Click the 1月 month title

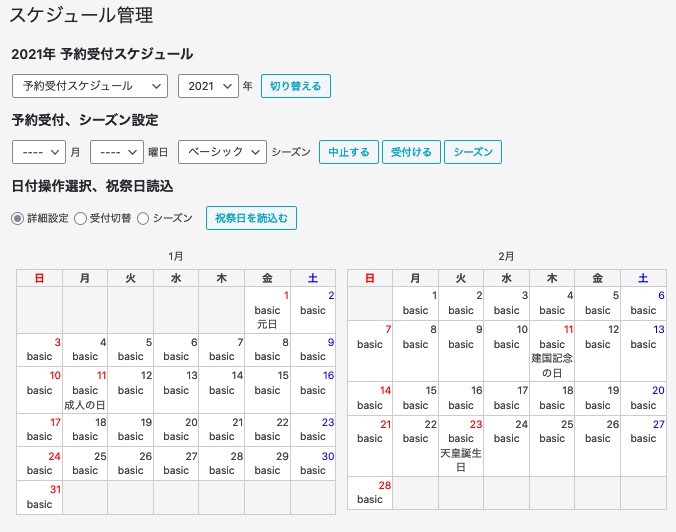click(176, 257)
